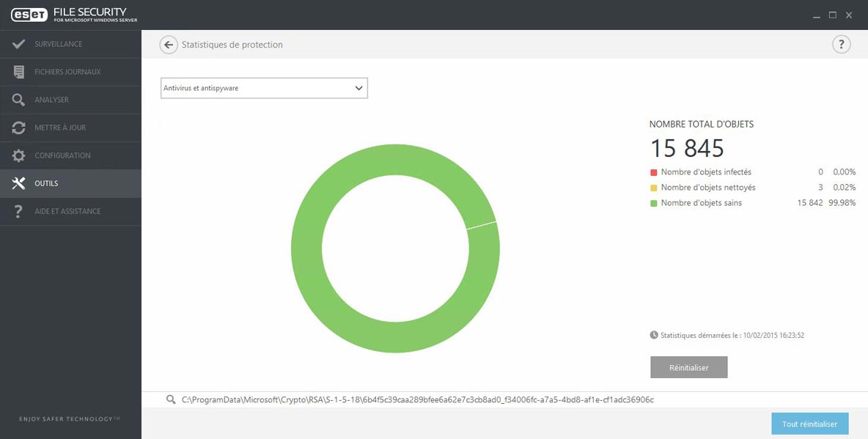Viewport: 868px width, 439px height.
Task: Expand dropdown using its chevron arrow
Action: tap(358, 88)
